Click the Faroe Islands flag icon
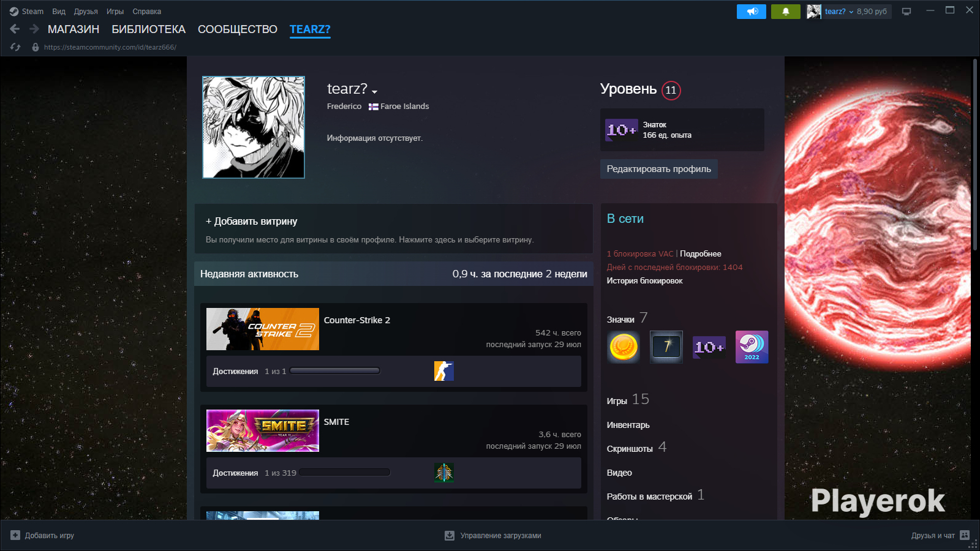The image size is (980, 551). pyautogui.click(x=373, y=107)
